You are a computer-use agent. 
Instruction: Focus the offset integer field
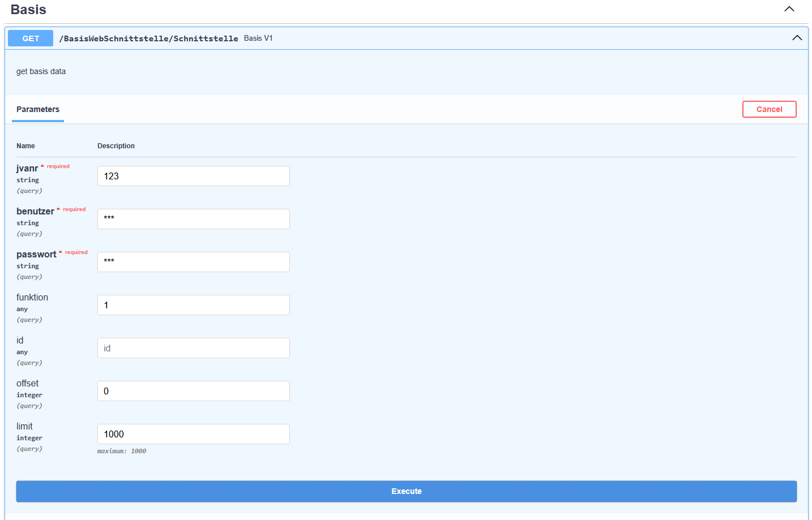pos(193,391)
